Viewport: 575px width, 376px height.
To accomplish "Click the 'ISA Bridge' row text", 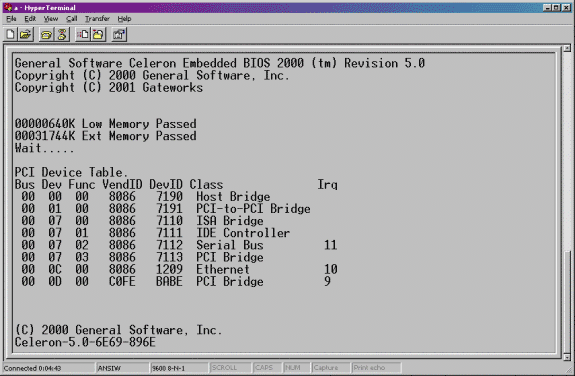I will [230, 220].
